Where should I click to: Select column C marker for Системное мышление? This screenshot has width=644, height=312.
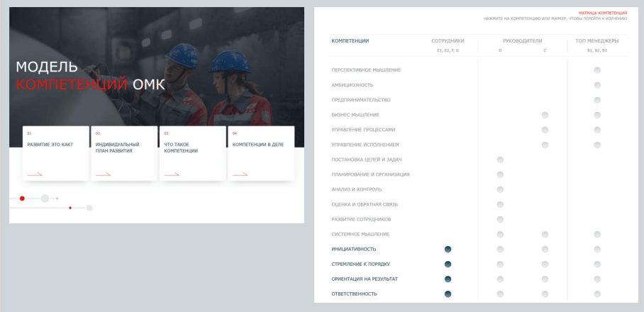tap(545, 235)
